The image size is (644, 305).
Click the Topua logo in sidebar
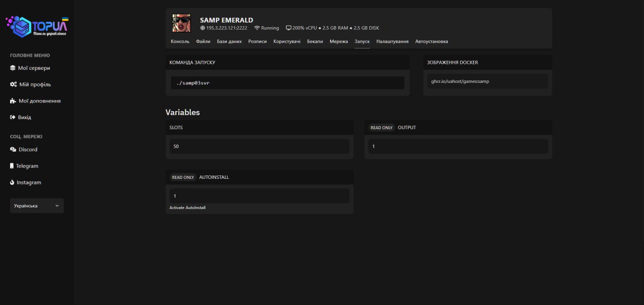(x=37, y=26)
